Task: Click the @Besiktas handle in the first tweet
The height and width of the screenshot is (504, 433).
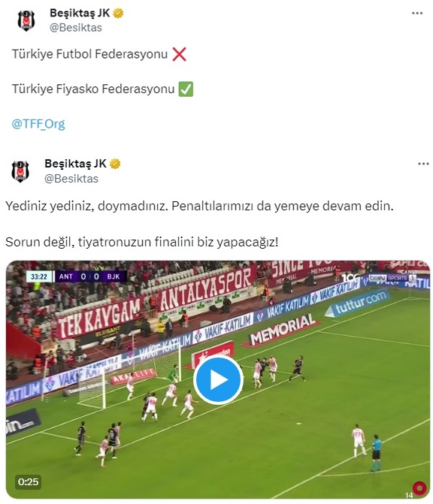Action: point(76,28)
